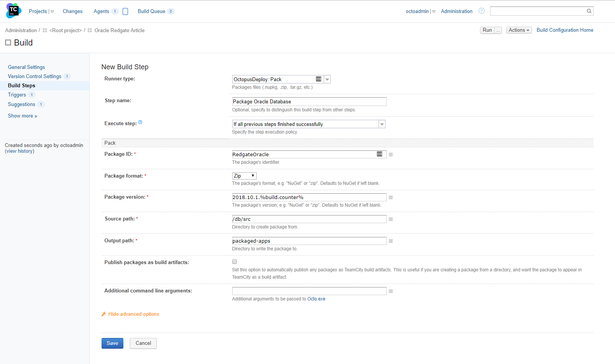Click the TeamCity logo icon
This screenshot has width=615, height=364.
click(13, 11)
